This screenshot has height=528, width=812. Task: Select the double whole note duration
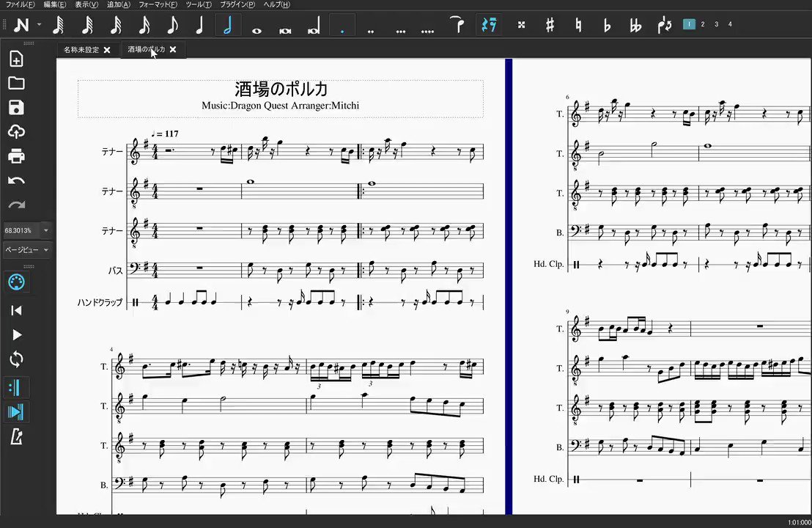tap(285, 31)
